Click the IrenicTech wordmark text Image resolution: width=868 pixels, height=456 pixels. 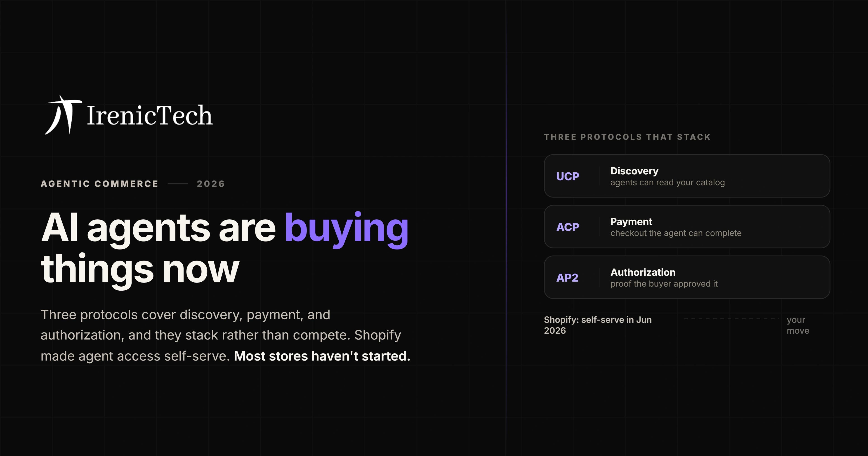point(150,115)
